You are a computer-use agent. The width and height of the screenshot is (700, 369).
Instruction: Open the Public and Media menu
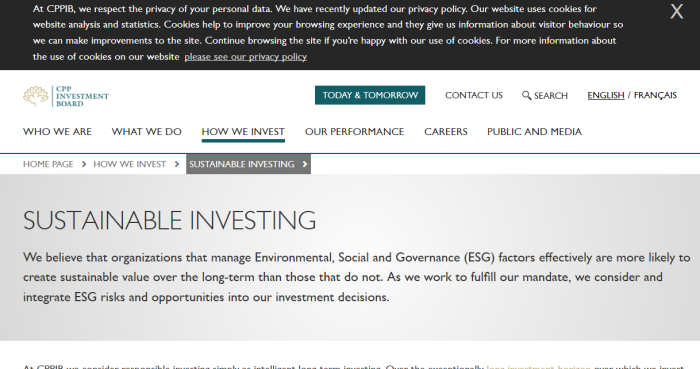click(534, 132)
